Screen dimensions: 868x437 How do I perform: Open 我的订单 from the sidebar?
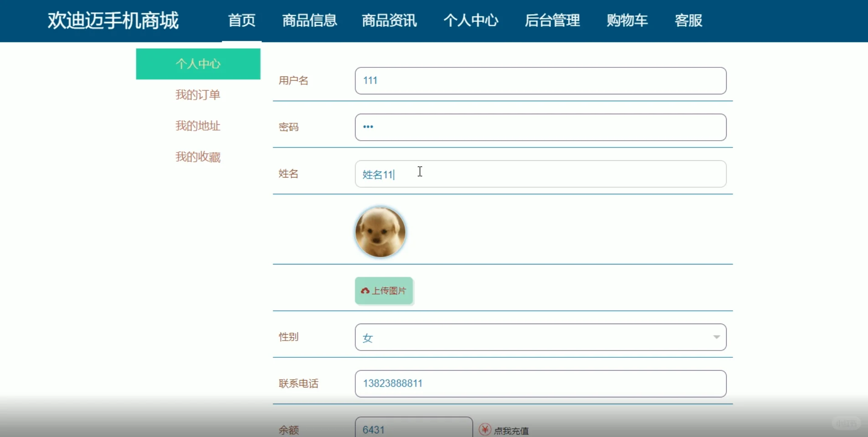tap(198, 95)
